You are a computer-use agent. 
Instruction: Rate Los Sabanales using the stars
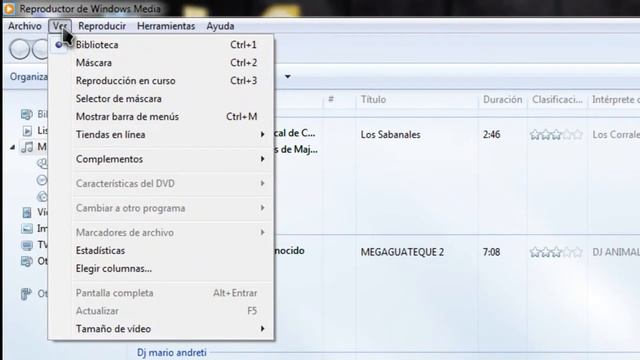(556, 135)
